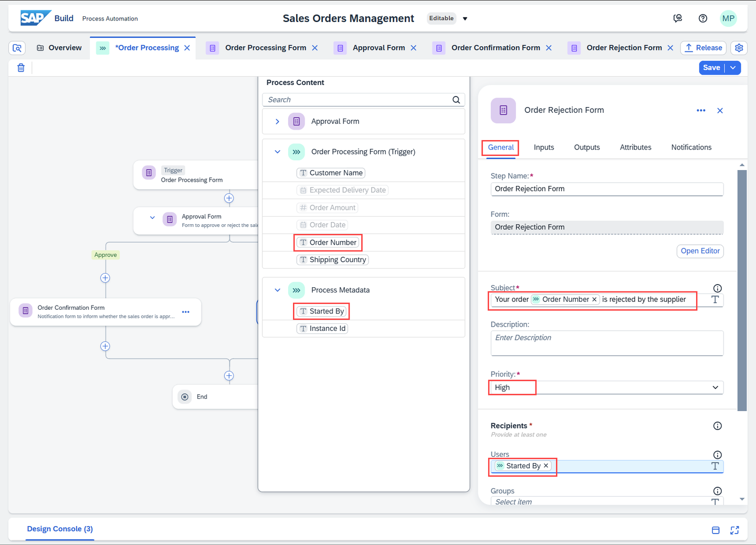Open the Editable project status dropdown
The image size is (756, 545).
[x=465, y=19]
